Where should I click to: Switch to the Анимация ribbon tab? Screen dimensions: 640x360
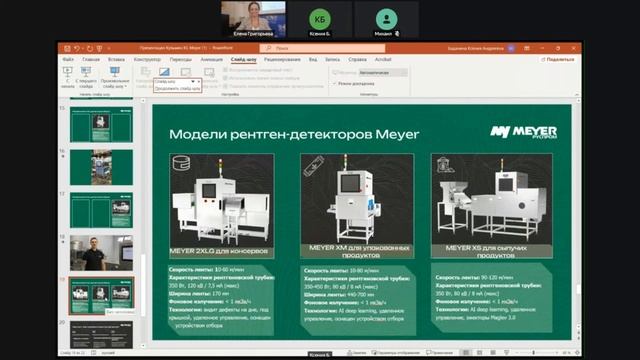(x=211, y=60)
